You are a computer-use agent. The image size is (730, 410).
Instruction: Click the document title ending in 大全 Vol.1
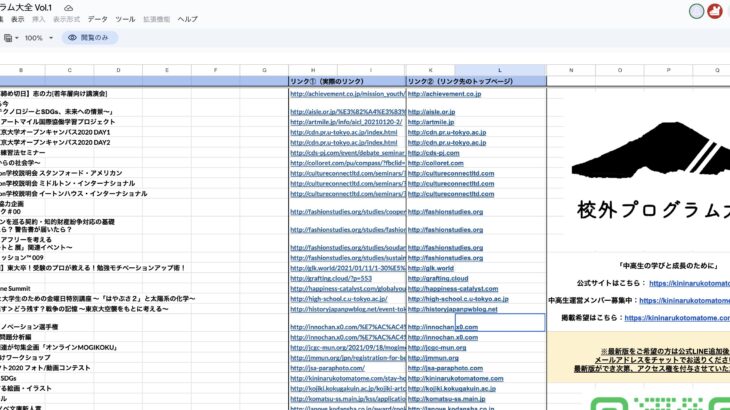[x=26, y=8]
